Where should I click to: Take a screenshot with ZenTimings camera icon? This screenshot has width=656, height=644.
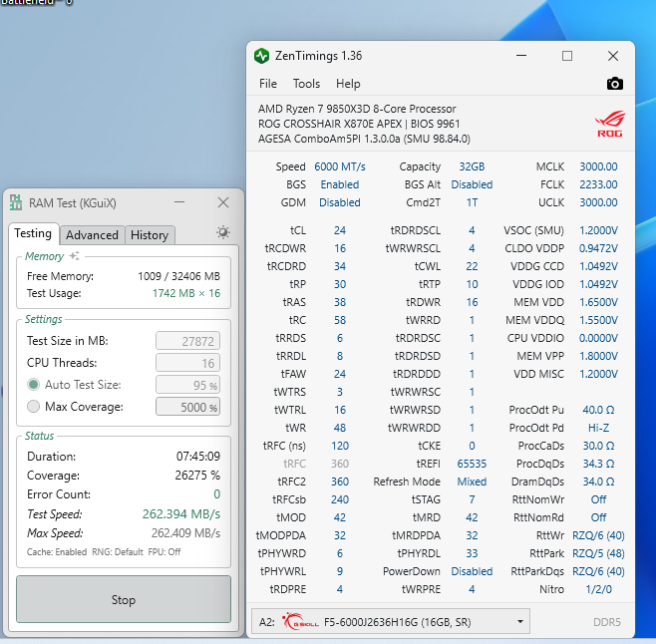[614, 84]
